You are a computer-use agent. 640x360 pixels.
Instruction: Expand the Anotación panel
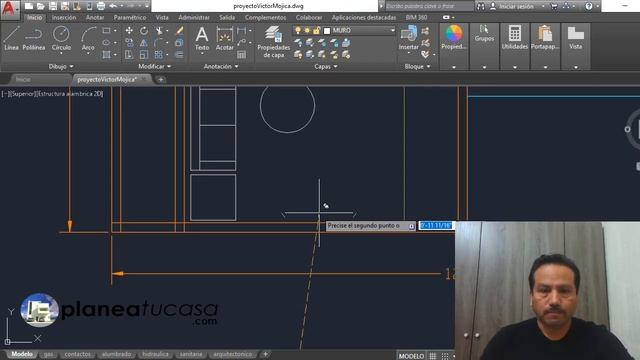point(221,66)
